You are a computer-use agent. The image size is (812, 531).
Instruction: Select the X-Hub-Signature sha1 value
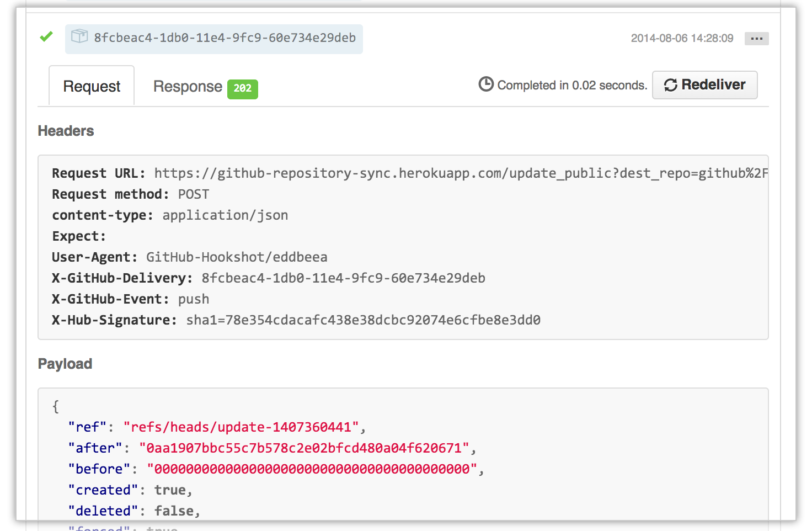click(363, 320)
